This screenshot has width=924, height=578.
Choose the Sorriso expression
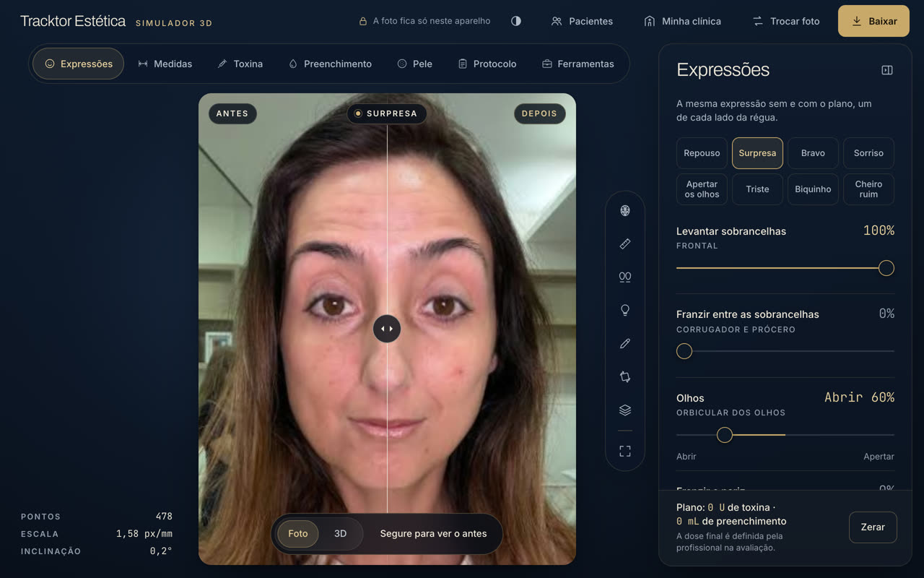tap(868, 153)
